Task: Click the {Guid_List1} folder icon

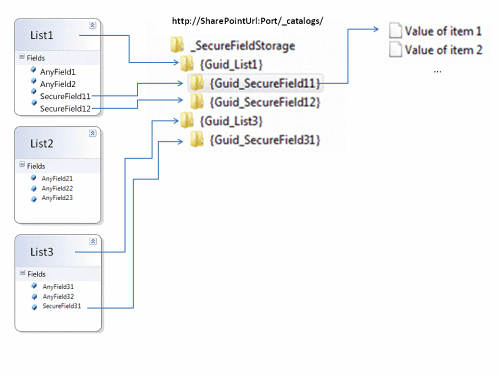Action: tap(187, 63)
